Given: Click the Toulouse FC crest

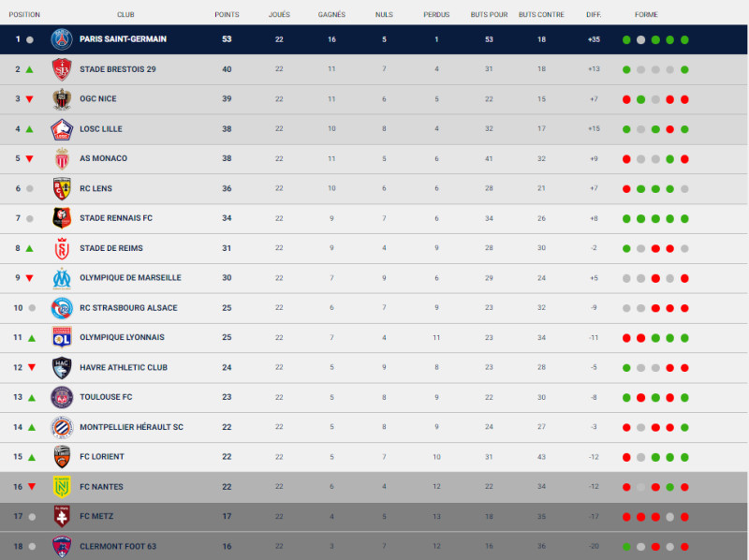Looking at the screenshot, I should [x=62, y=397].
